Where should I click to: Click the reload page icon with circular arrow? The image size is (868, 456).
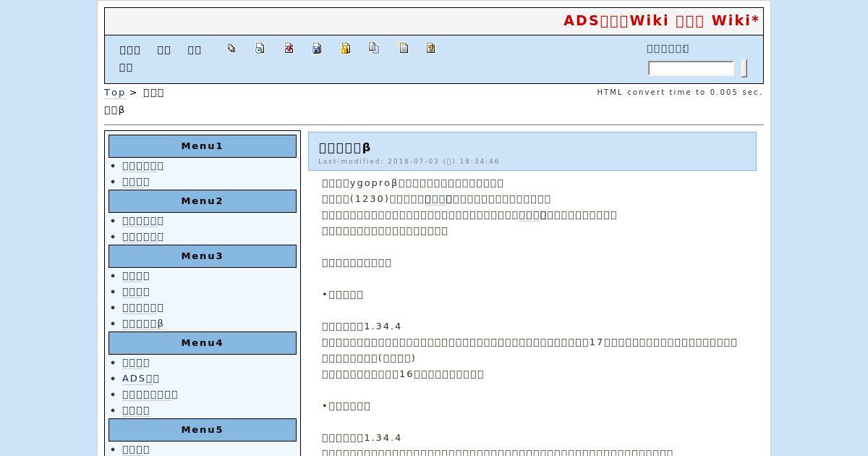click(x=260, y=48)
